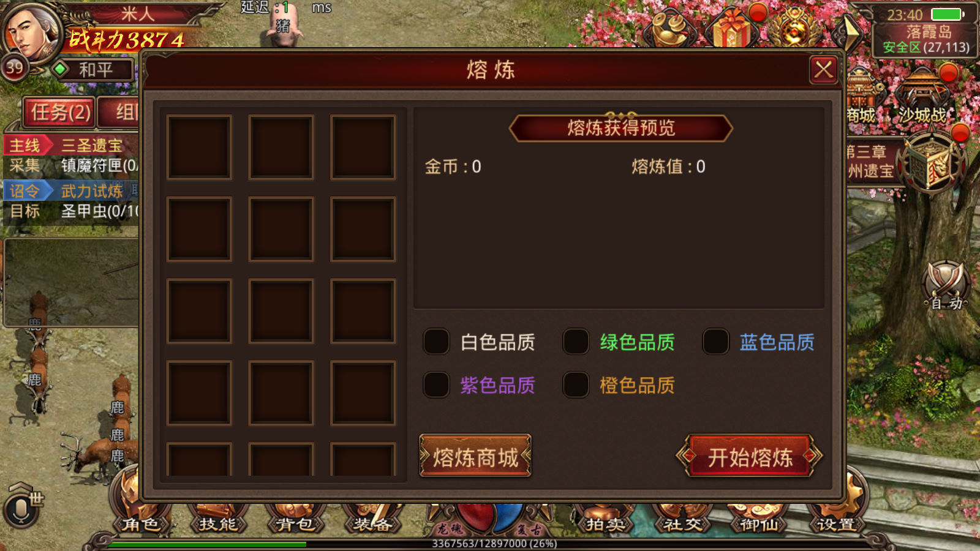The image size is (980, 551).
Task: Open the 背包 backpack icon
Action: click(x=295, y=519)
